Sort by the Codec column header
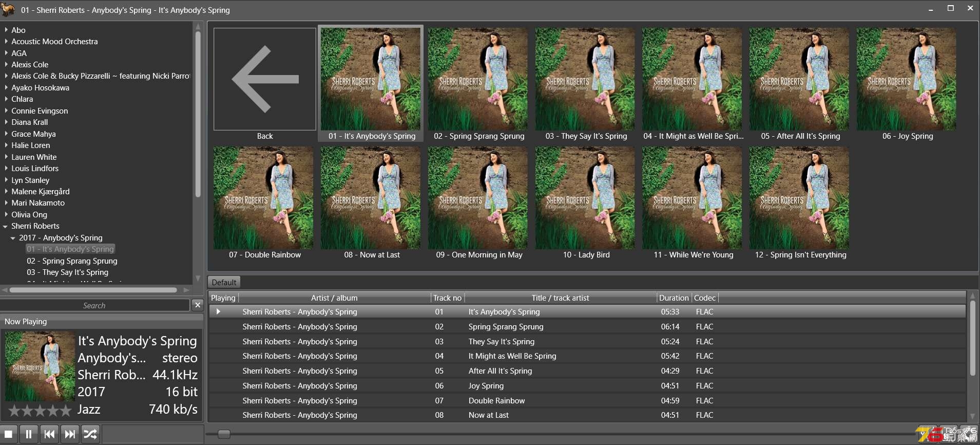 705,298
